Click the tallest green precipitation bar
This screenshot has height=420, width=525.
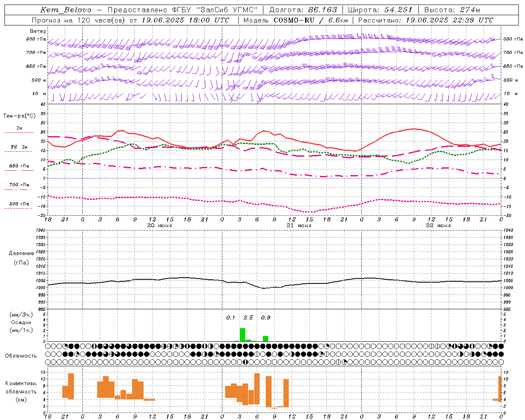[x=242, y=335]
